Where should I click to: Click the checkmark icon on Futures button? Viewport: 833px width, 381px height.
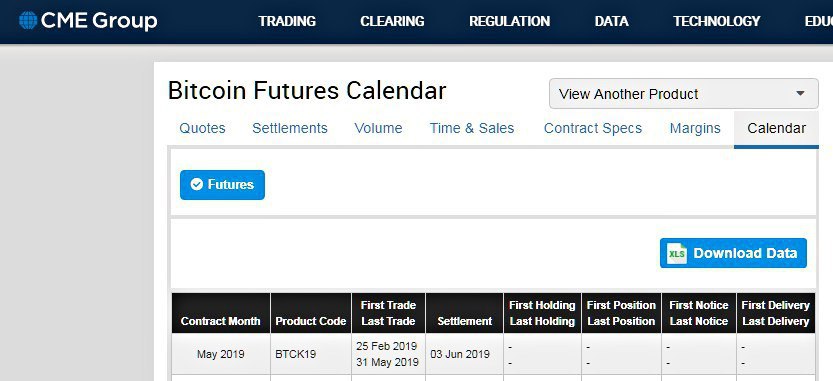197,184
